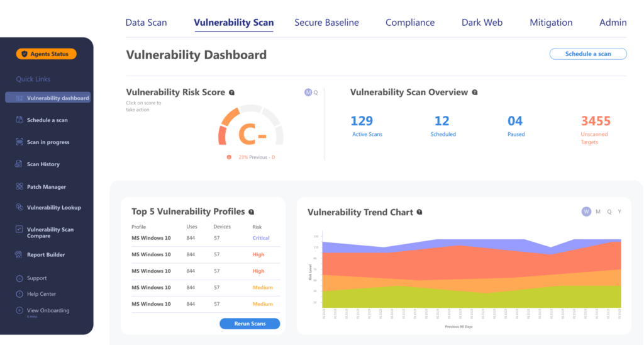644x345 pixels.
Task: Select weekly W on Trend Chart
Action: 586,212
